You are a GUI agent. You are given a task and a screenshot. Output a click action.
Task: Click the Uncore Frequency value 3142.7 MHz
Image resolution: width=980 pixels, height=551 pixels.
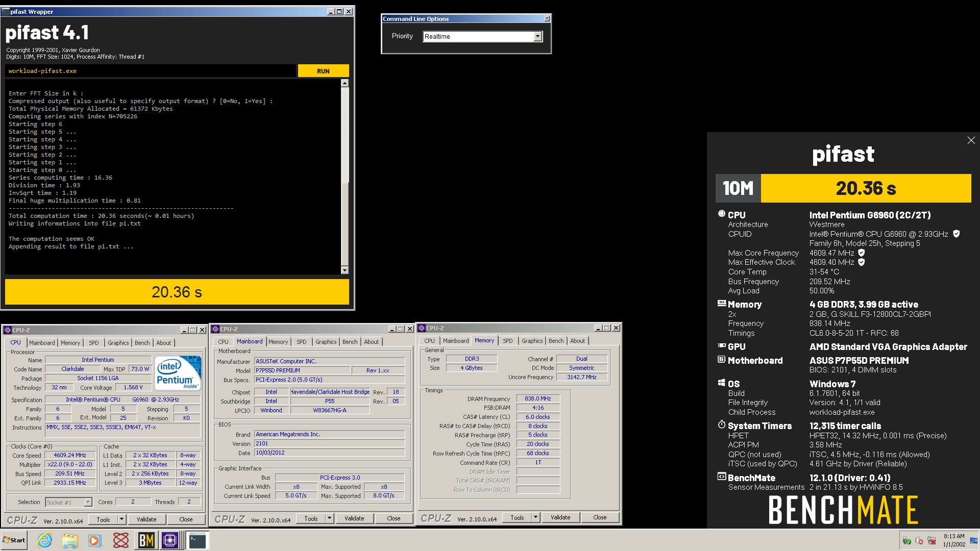581,377
